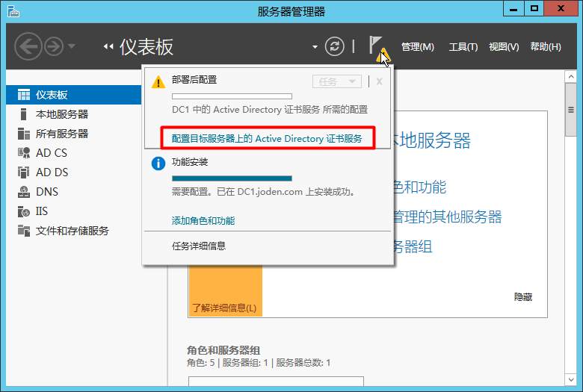
Task: Open 文件和存储服务 in the sidebar
Action: click(73, 231)
